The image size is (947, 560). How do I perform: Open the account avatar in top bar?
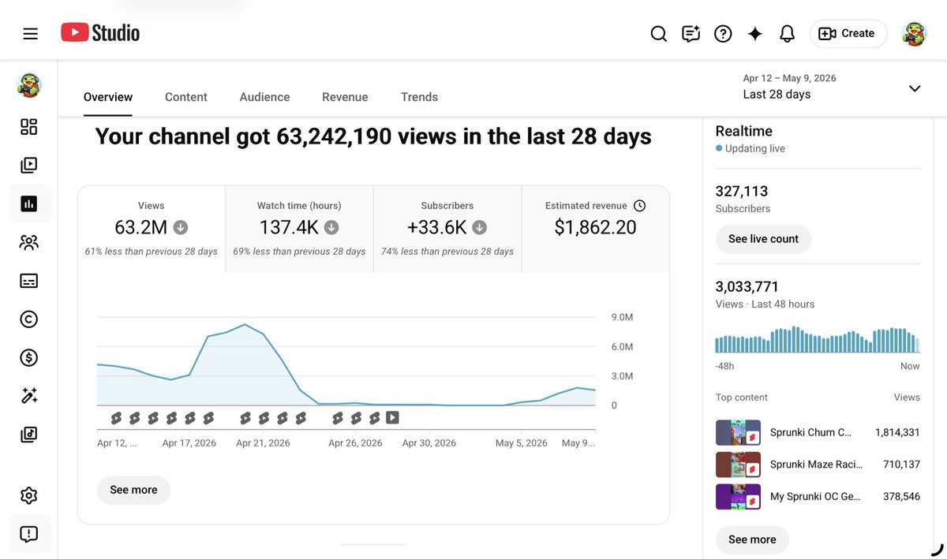click(x=914, y=34)
